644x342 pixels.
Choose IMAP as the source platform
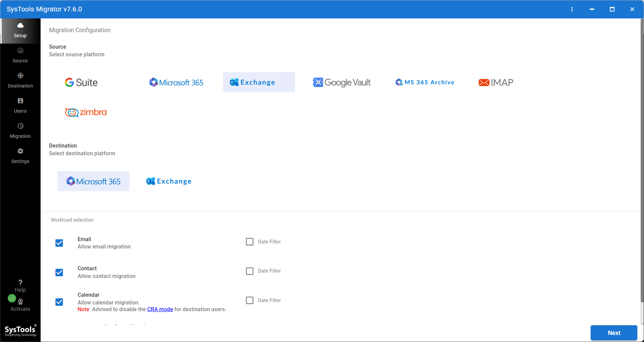click(496, 82)
